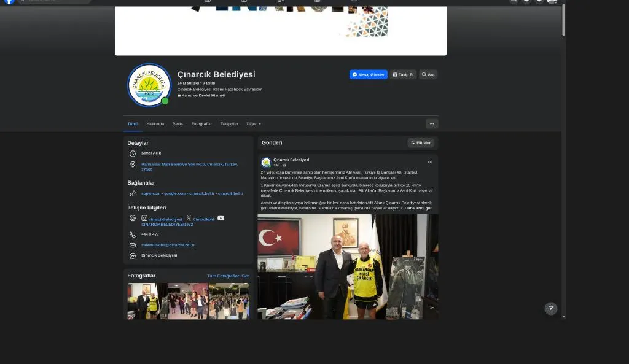Screen dimensions: 629x364
Task: Open the google.com link
Action: (175, 193)
